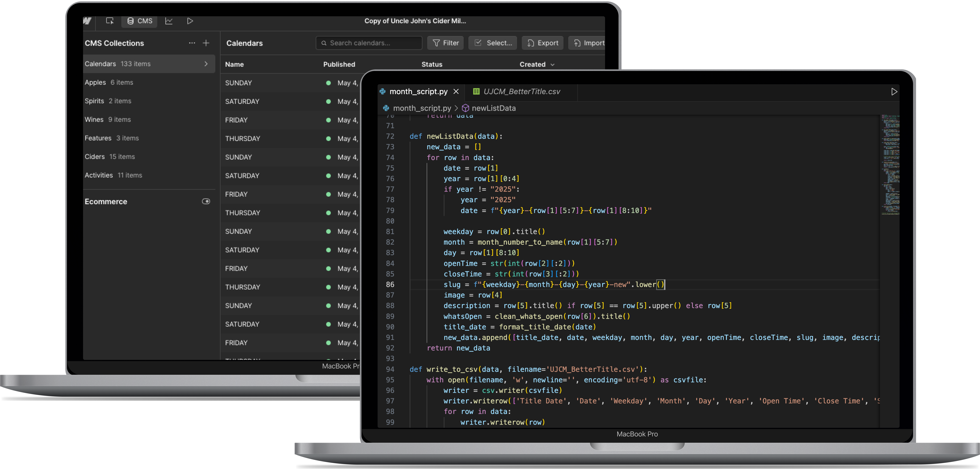Viewport: 980px width, 469px height.
Task: Open the CMS Collections more options menu
Action: [192, 43]
